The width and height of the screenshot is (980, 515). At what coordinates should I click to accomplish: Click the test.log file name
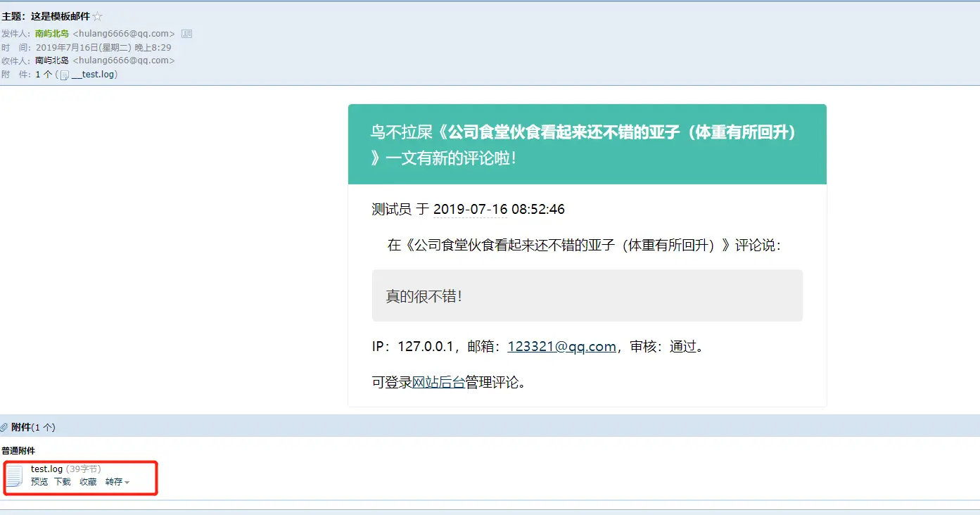point(47,469)
